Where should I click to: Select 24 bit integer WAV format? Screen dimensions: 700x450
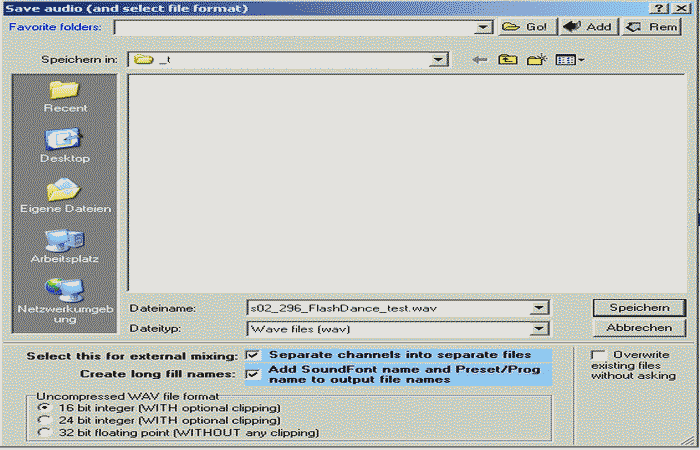click(x=42, y=421)
